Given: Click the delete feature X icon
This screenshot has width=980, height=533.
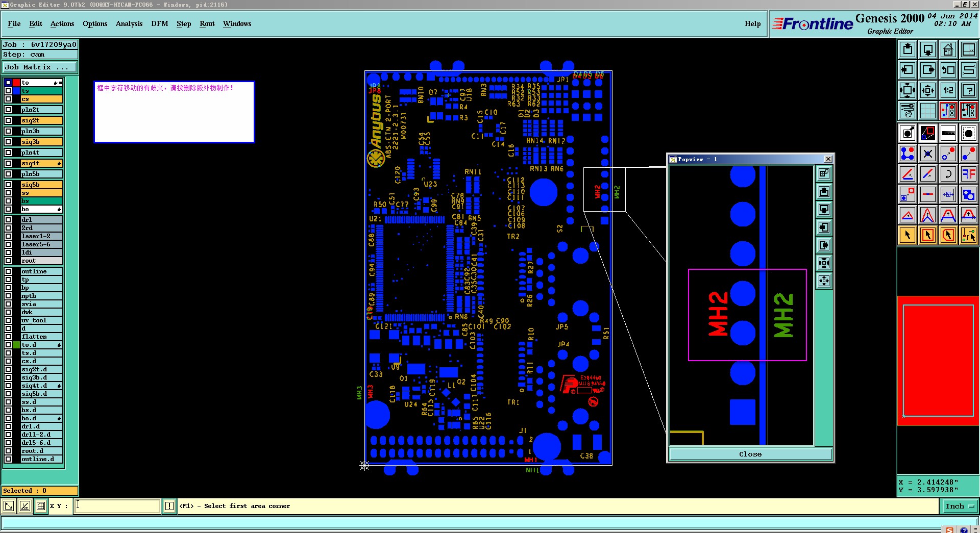Looking at the screenshot, I should coord(928,154).
